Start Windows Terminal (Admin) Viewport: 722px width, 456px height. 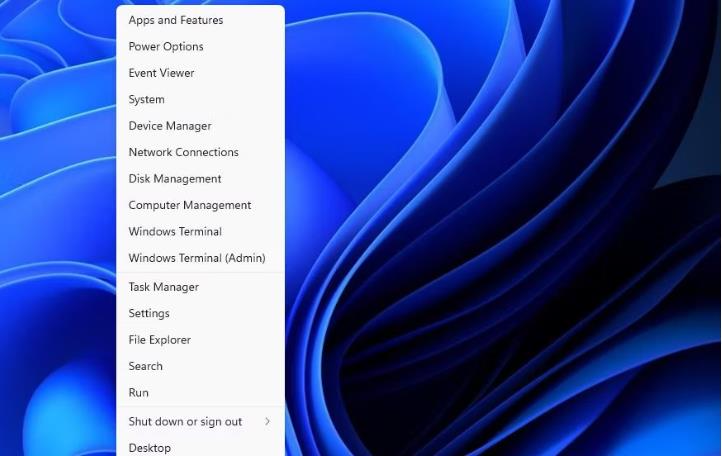pos(201,258)
